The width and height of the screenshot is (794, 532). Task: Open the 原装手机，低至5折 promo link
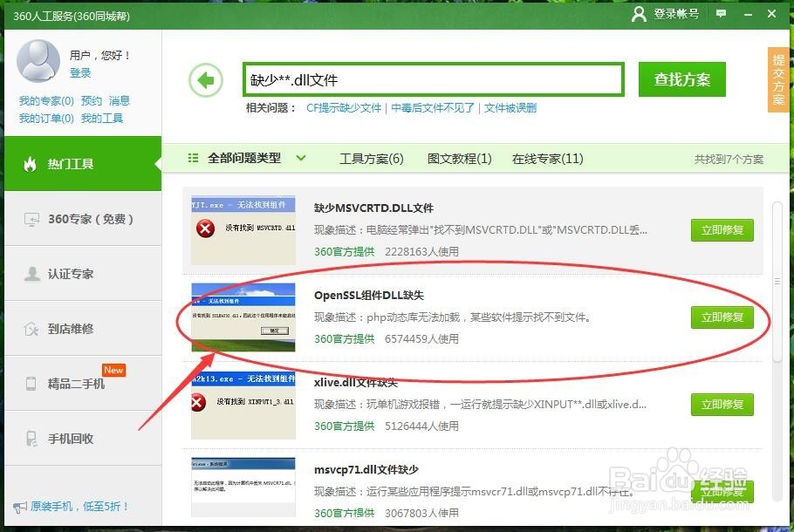79,506
